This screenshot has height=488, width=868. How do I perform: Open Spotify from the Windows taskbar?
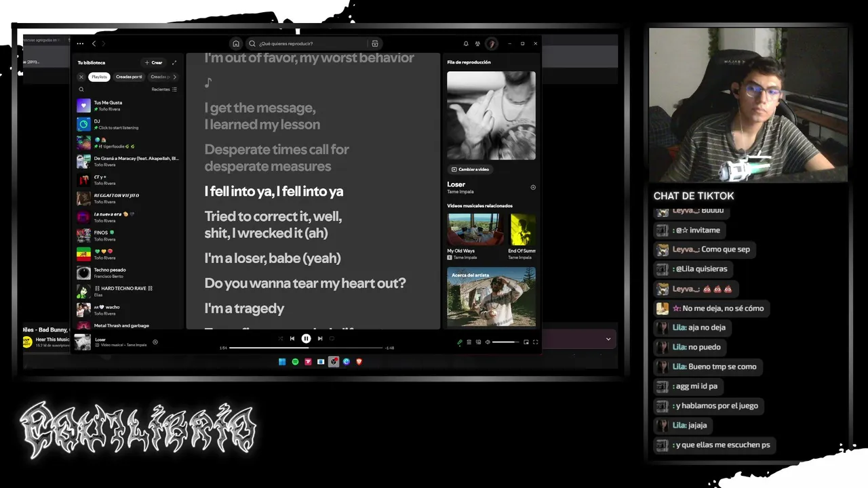click(295, 362)
